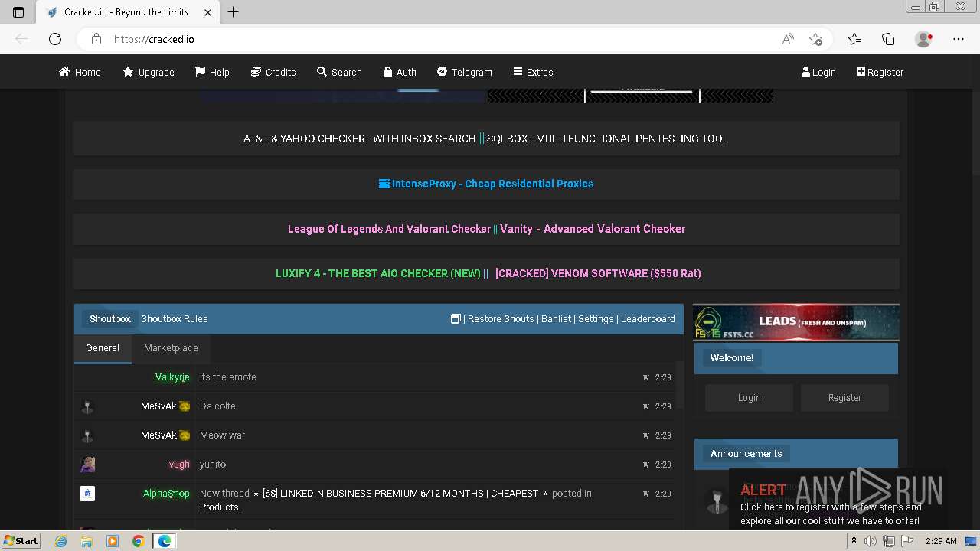Click AT&T & YAHOO CHECKER ad link

click(359, 139)
